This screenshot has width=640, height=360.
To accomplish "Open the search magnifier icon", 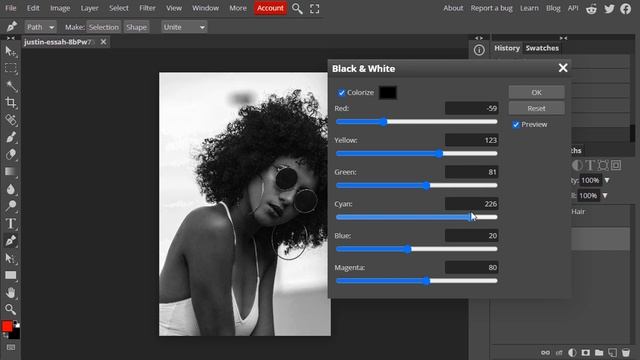I will coord(297,9).
